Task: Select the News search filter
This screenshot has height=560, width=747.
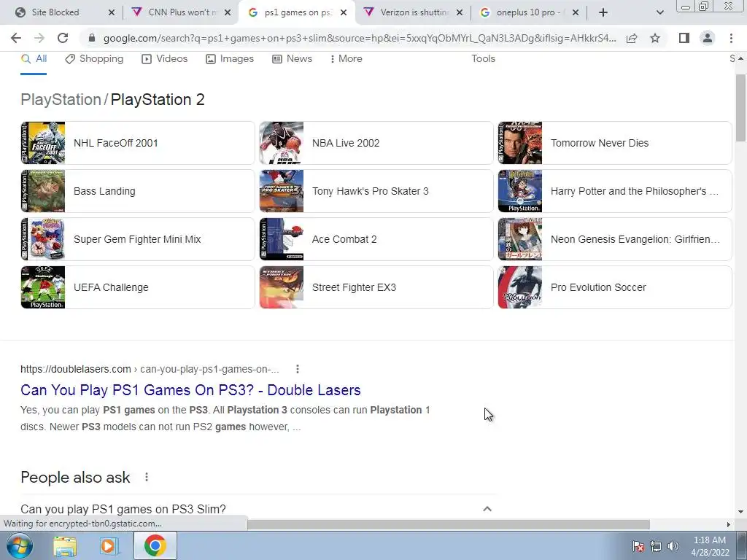Action: coord(292,58)
